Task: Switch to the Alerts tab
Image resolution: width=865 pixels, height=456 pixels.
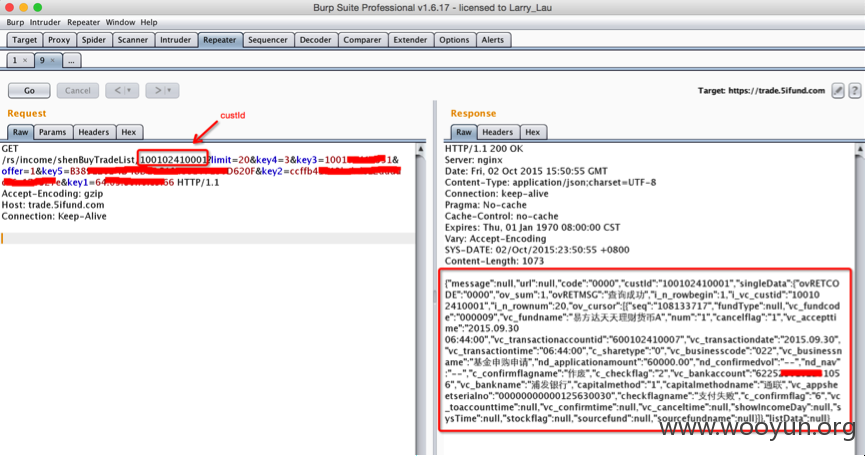Action: click(x=493, y=40)
